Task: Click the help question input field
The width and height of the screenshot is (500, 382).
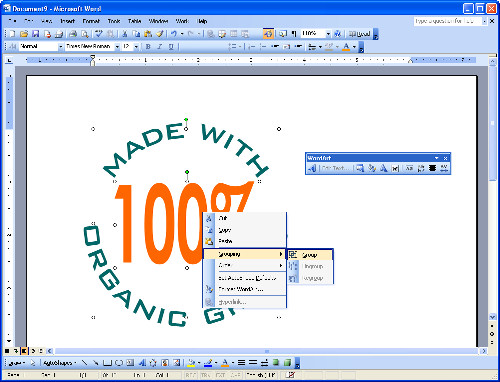Action: (448, 21)
